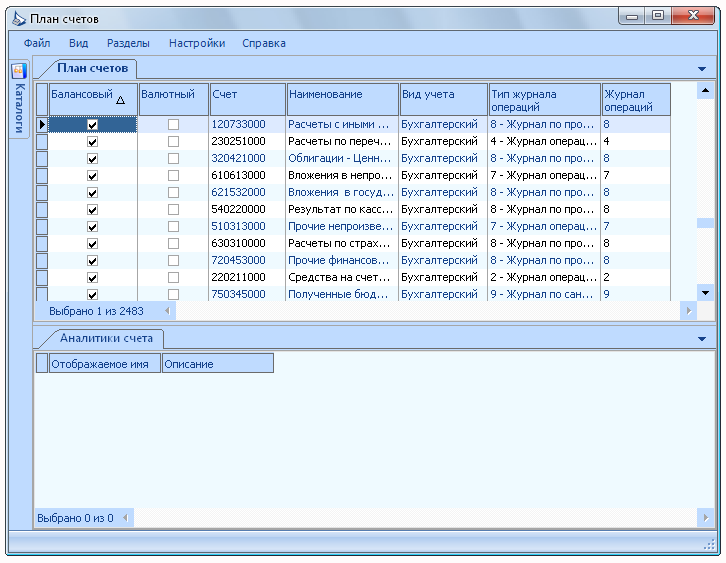Click the vertical scrollbar thumb in accounts grid

pyautogui.click(x=705, y=223)
